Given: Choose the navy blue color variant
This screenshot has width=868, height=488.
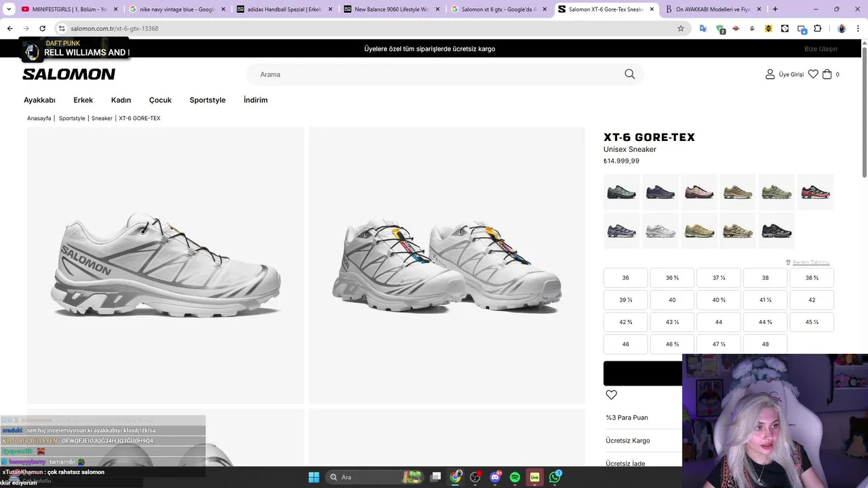Looking at the screenshot, I should pyautogui.click(x=660, y=192).
